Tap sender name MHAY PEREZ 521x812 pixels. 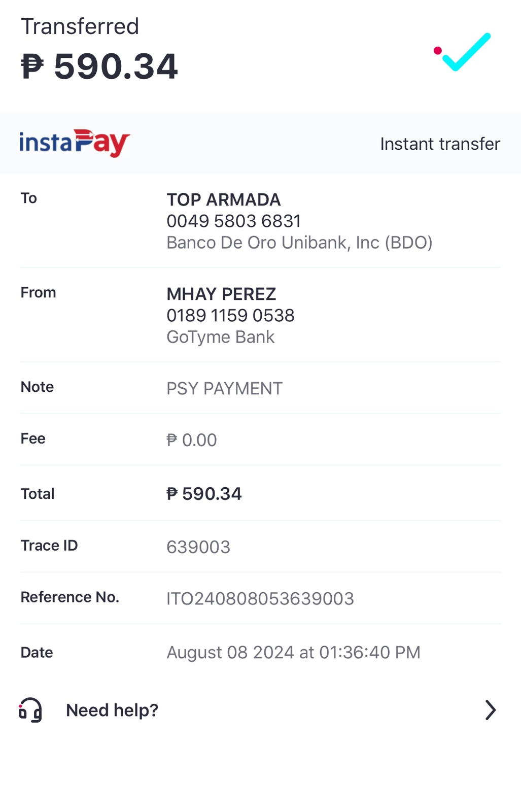tap(221, 294)
